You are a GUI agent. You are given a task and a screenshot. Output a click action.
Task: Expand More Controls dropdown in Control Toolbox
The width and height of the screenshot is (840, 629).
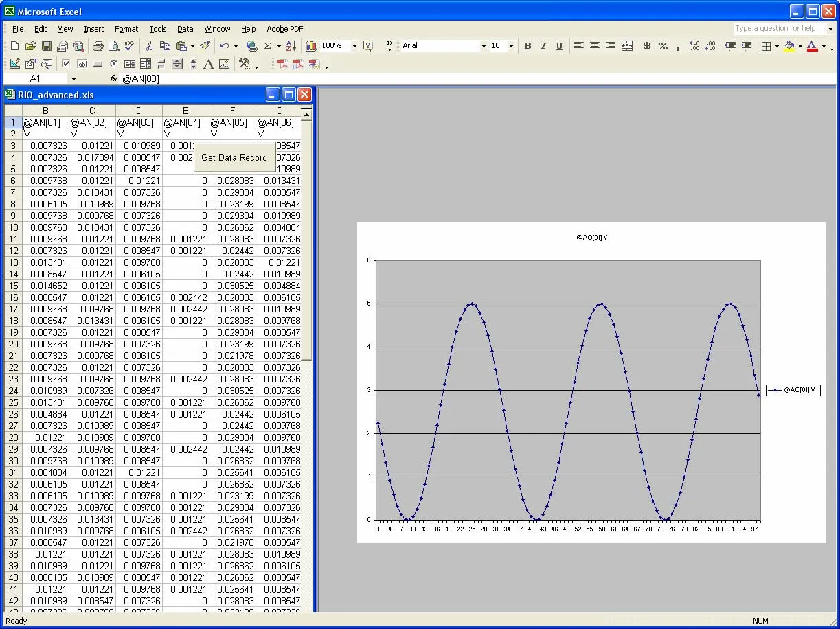click(x=246, y=64)
